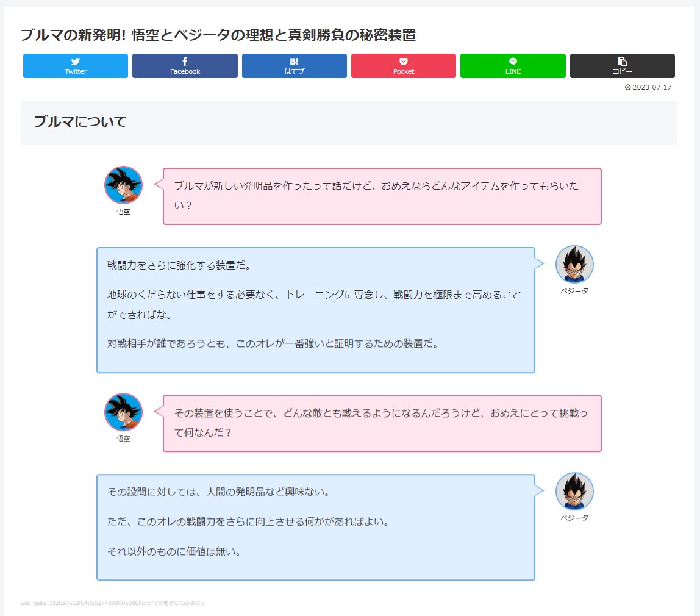This screenshot has height=616, width=700.
Task: Click the clock icon beside 2023.07.17
Action: [627, 87]
